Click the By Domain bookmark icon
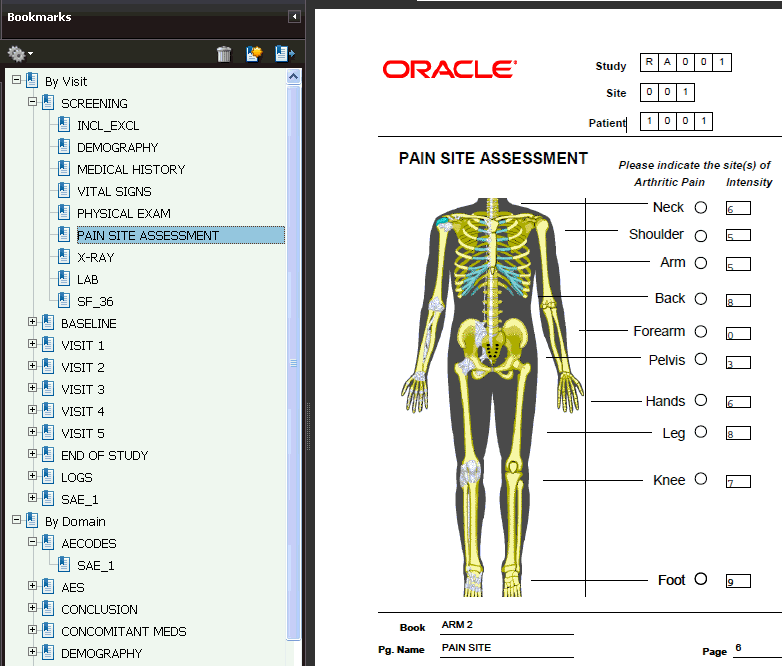The width and height of the screenshot is (782, 666). [x=32, y=520]
